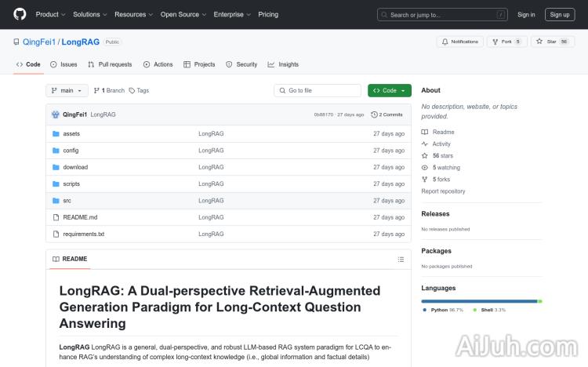Click the Activity pulse icon in About
This screenshot has width=588, height=367.
coord(425,144)
